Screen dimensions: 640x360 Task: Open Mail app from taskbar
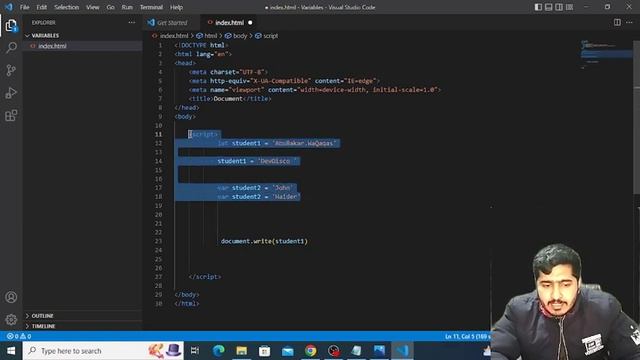tap(288, 351)
